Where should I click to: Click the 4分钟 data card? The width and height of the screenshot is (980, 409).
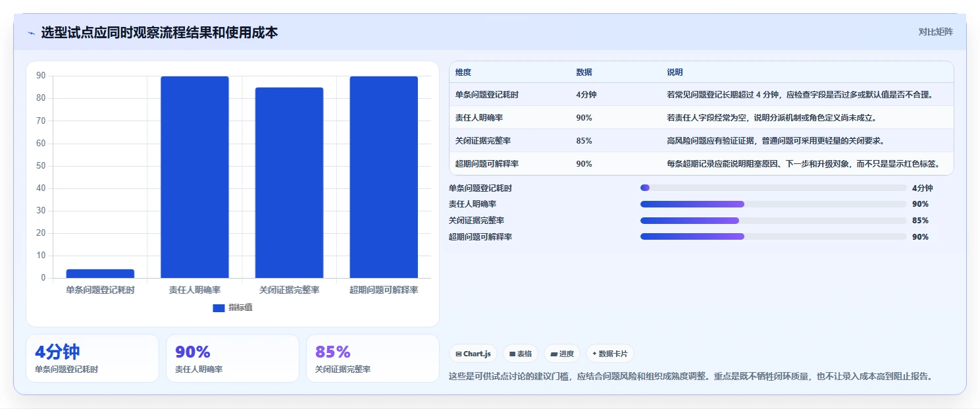(x=92, y=358)
